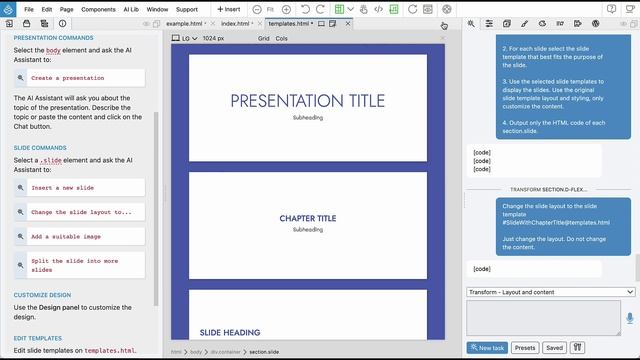The height and width of the screenshot is (360, 640).
Task: Open the first left panel icon
Action: (9, 24)
